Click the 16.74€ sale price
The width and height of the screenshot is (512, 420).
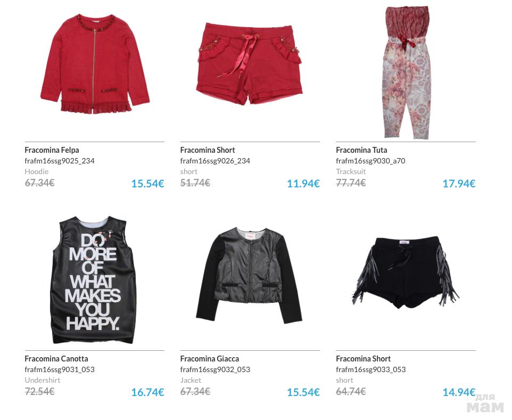click(147, 392)
